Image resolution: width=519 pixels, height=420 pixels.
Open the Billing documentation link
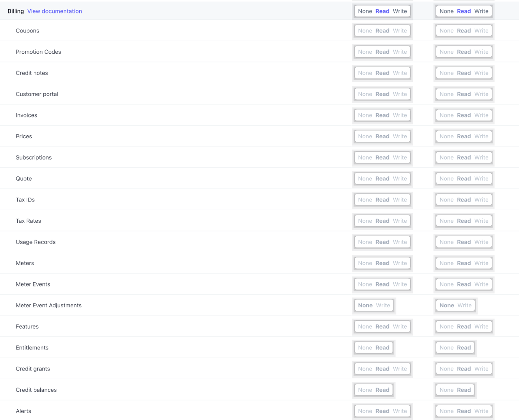coord(54,11)
